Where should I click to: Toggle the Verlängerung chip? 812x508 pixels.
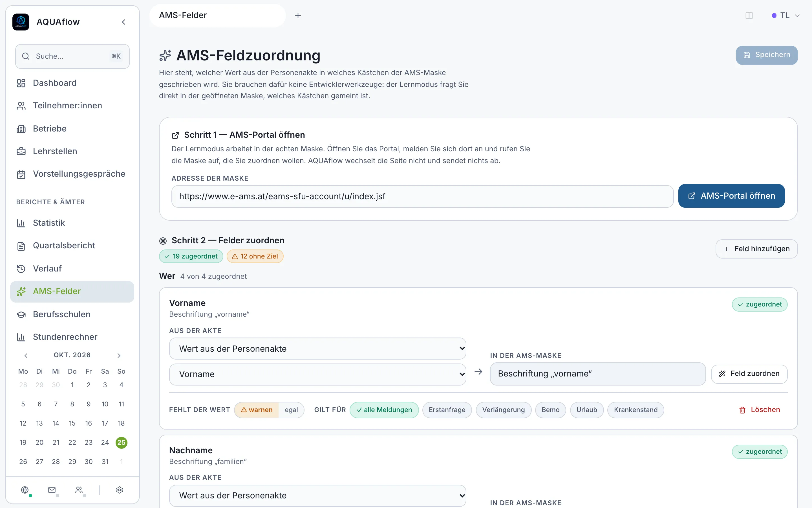pyautogui.click(x=503, y=410)
